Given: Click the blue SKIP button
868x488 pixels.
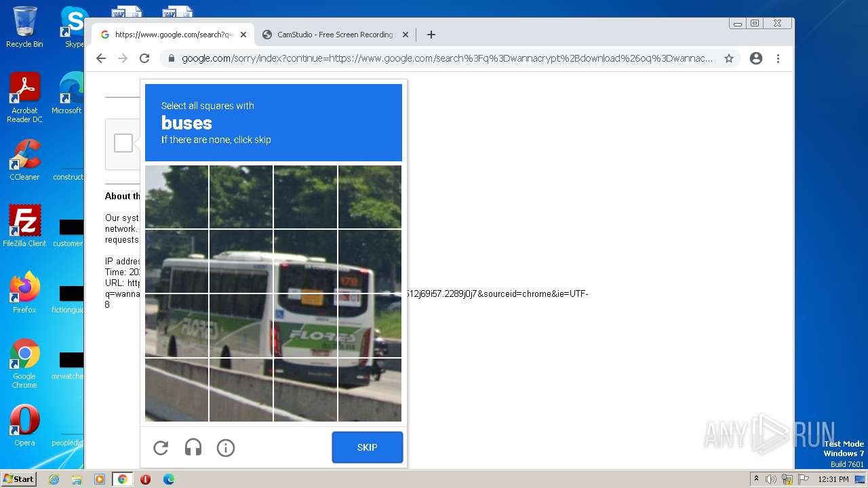Looking at the screenshot, I should pyautogui.click(x=368, y=447).
